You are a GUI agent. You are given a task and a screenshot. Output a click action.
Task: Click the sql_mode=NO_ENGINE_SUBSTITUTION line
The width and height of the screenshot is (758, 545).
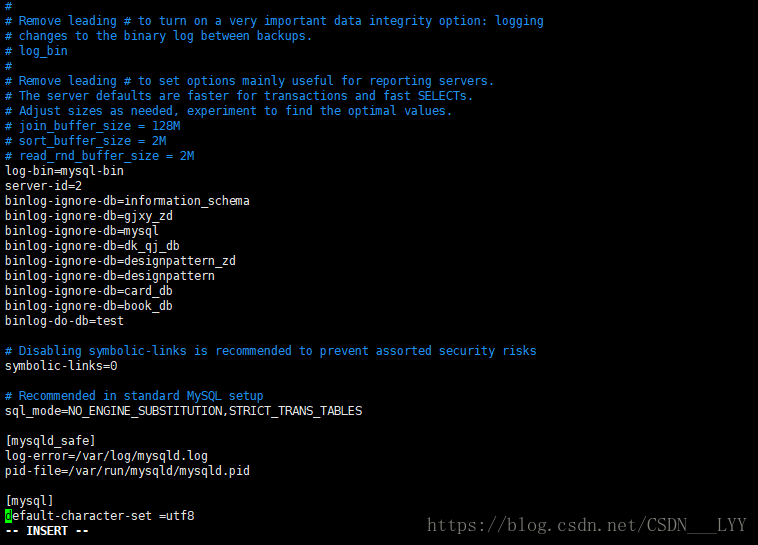coord(184,411)
